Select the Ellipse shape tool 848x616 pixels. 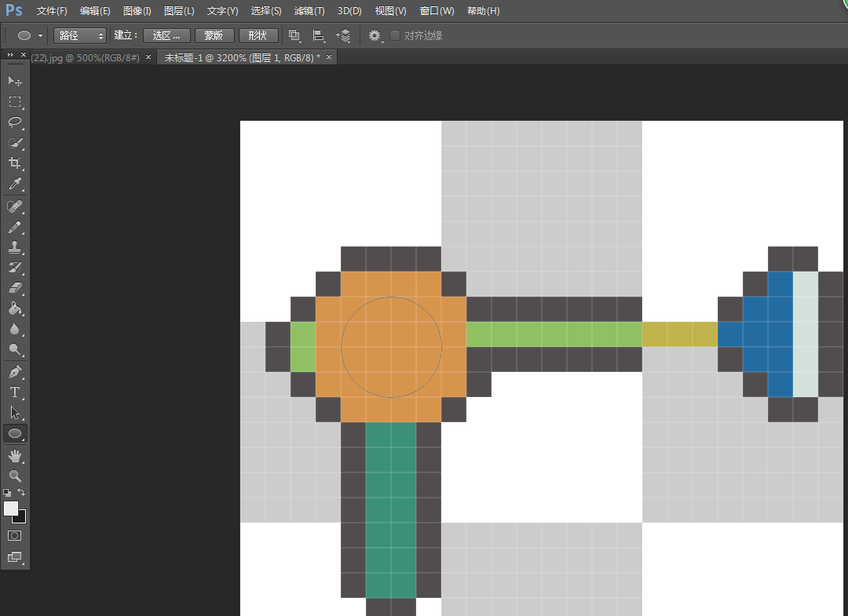15,433
